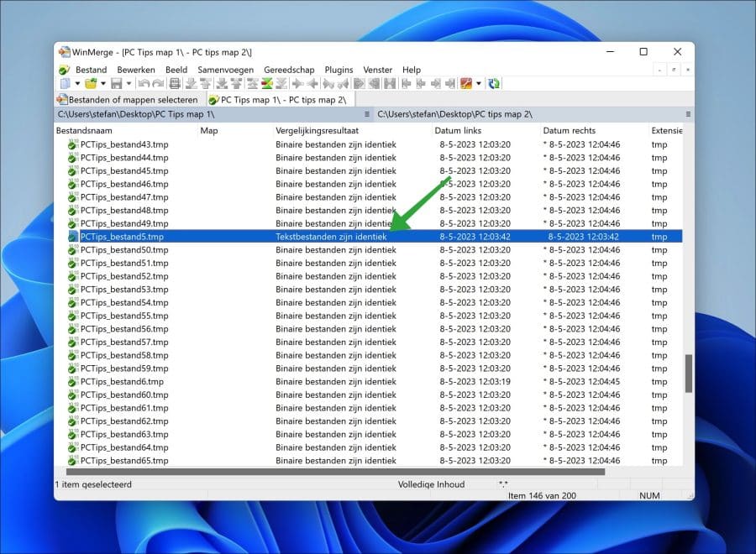Viewport: 756px width, 554px height.
Task: Sort by the Extensie column header
Action: pyautogui.click(x=666, y=131)
